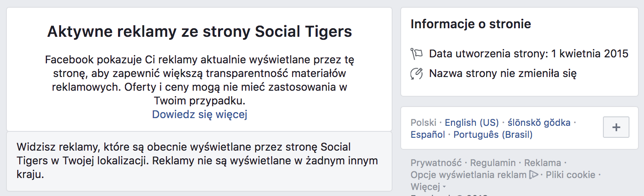Open the Pliki cookie link
Image resolution: width=644 pixels, height=196 pixels.
click(x=570, y=175)
